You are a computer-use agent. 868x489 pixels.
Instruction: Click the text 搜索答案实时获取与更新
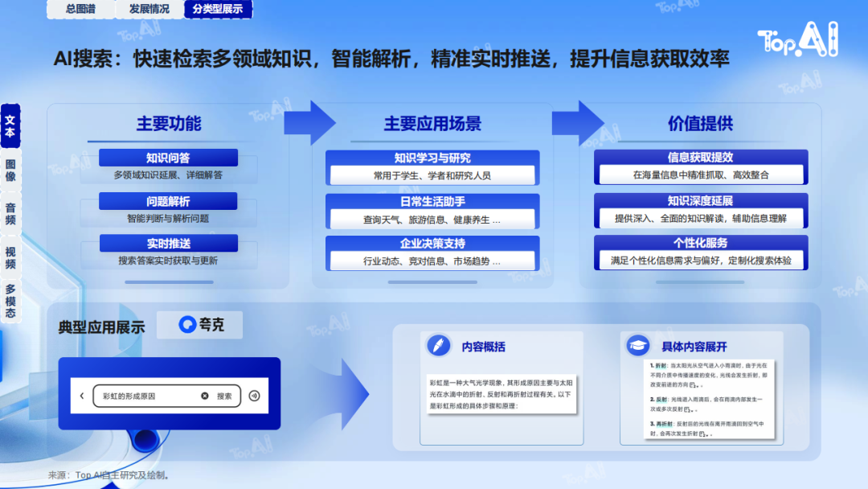click(x=168, y=261)
